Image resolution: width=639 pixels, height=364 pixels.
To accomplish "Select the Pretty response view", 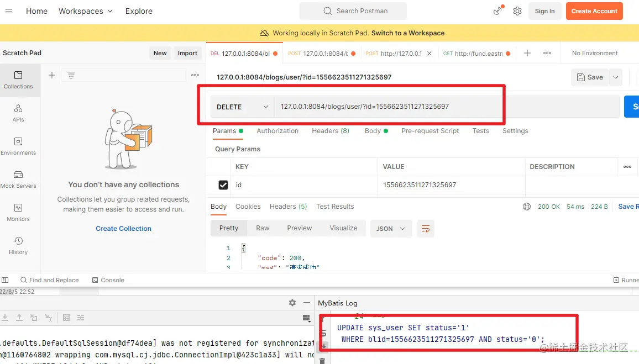I will coord(229,228).
